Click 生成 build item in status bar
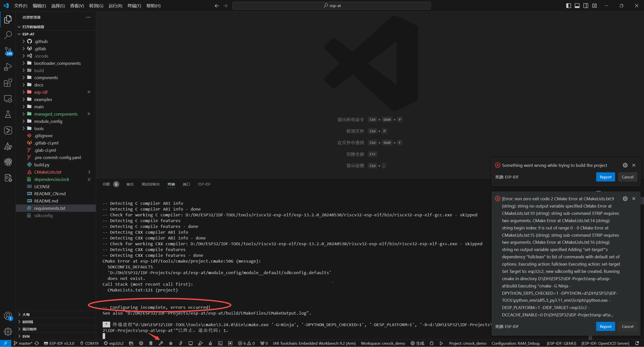Screen dimensions: 644x347 point(417,343)
